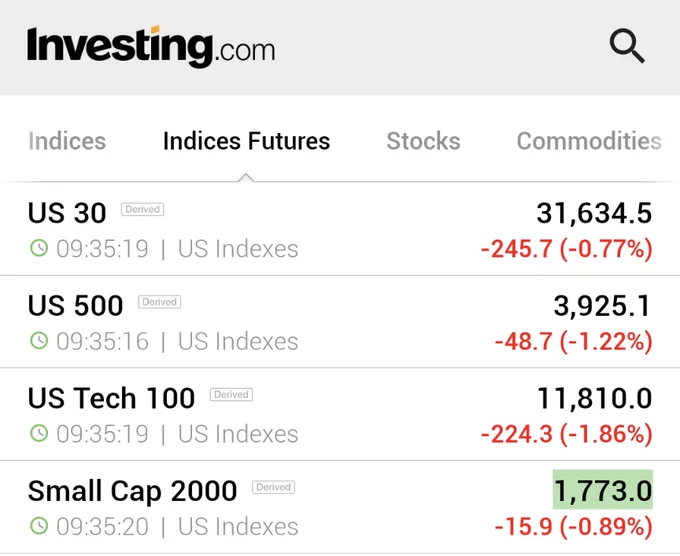Open the Stocks tab
This screenshot has width=680, height=556.
[423, 141]
